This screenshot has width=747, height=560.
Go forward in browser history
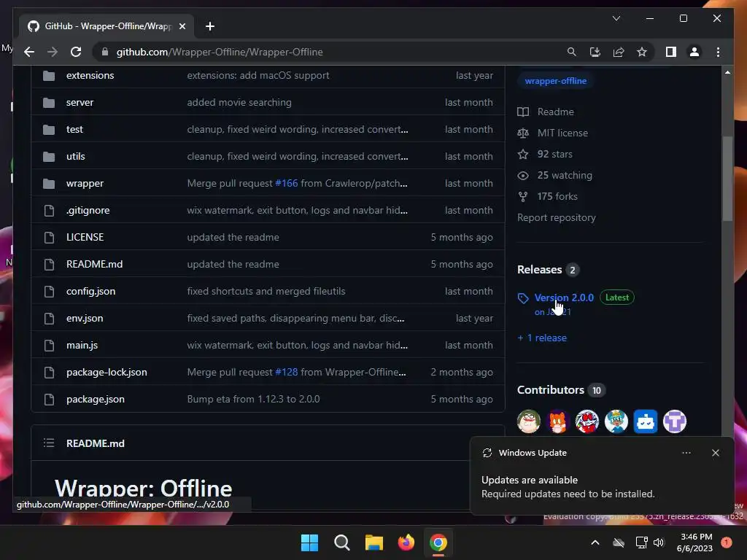click(53, 52)
